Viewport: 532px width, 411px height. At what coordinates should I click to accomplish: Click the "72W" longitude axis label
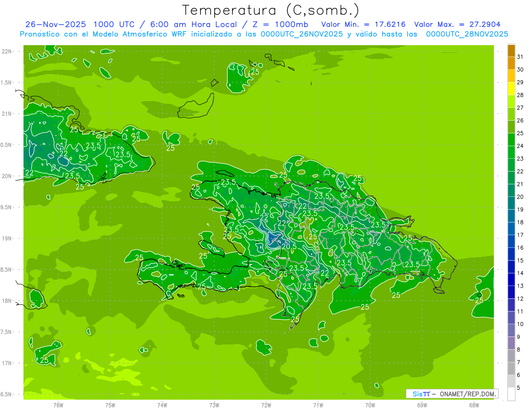(x=266, y=405)
